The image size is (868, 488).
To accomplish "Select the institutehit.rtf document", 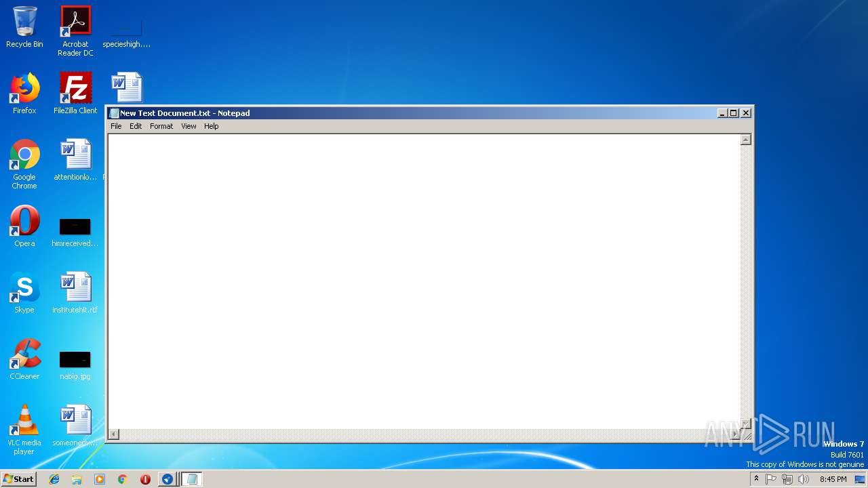I will pos(75,293).
